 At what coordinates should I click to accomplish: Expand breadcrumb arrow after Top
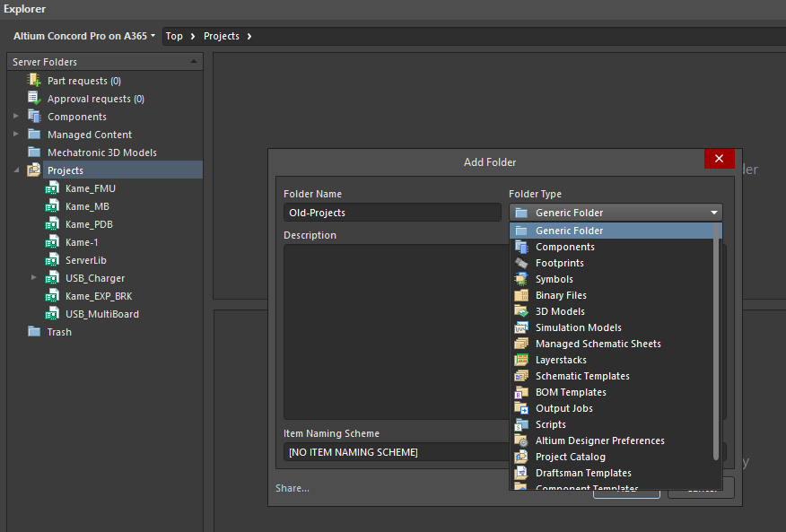pos(193,36)
